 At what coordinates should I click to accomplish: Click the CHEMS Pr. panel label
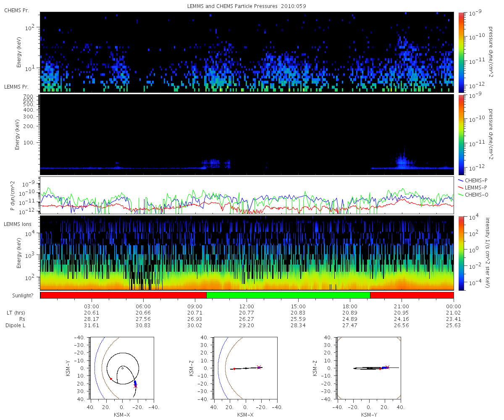click(x=16, y=10)
